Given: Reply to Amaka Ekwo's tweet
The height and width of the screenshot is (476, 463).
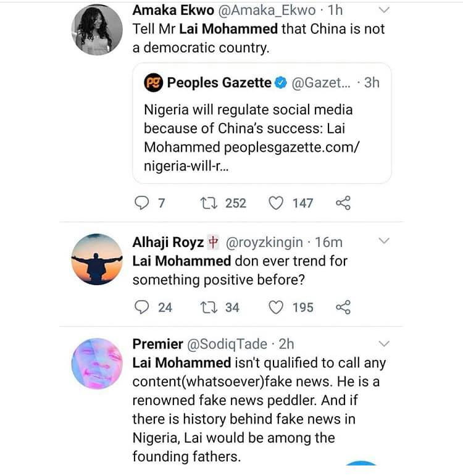Looking at the screenshot, I should (x=142, y=203).
